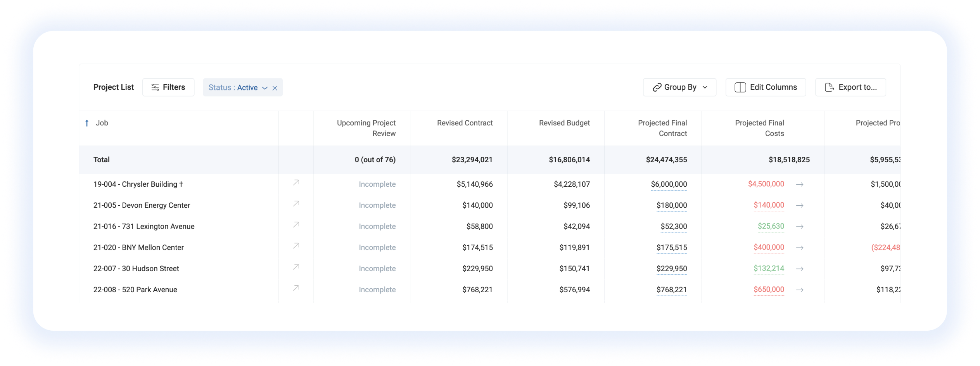The image size is (980, 366).
Task: Open the Export to menu
Action: point(850,87)
